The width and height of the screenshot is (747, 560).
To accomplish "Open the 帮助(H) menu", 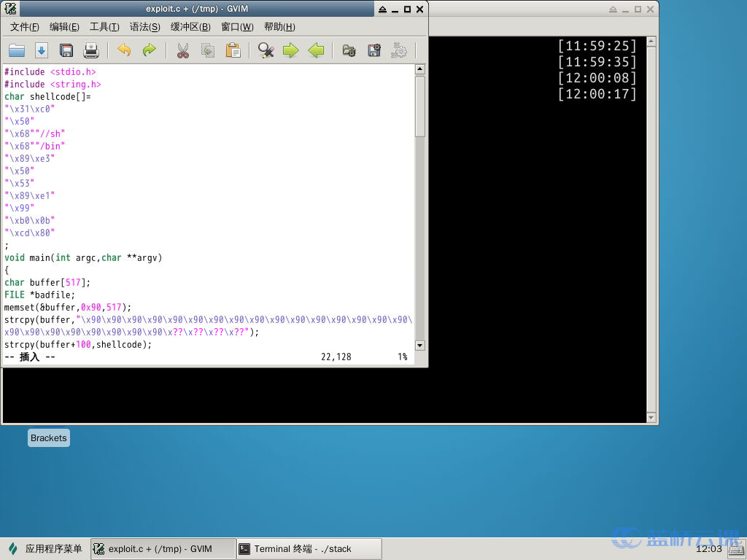I will (x=279, y=27).
